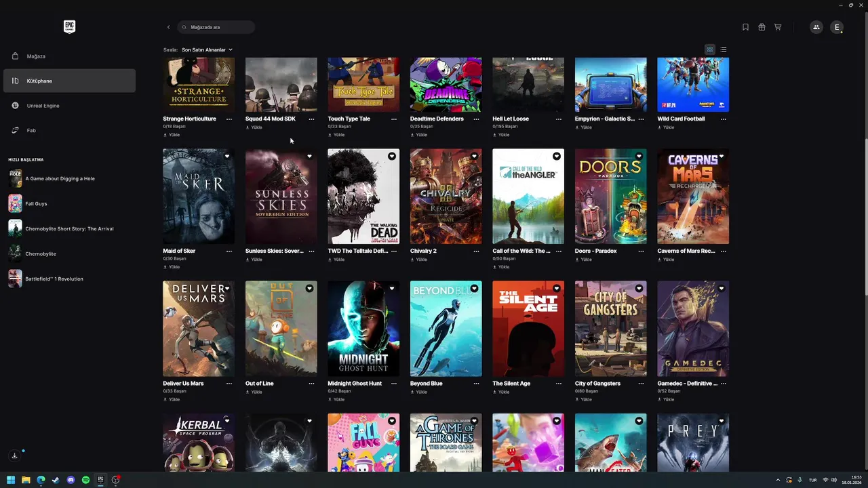Open the Midnight Ghost Hunt cover thumbnail
This screenshot has height=488, width=868.
tap(363, 329)
